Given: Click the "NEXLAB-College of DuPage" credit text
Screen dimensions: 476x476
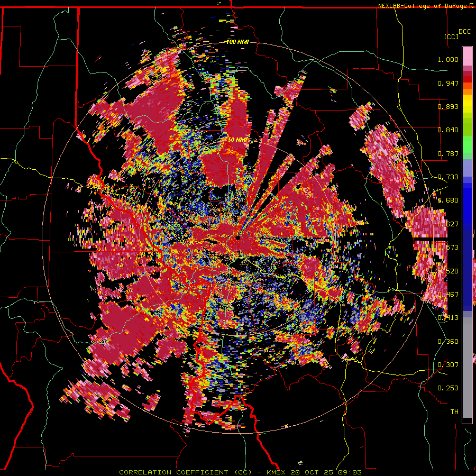Looking at the screenshot, I should click(x=422, y=6).
